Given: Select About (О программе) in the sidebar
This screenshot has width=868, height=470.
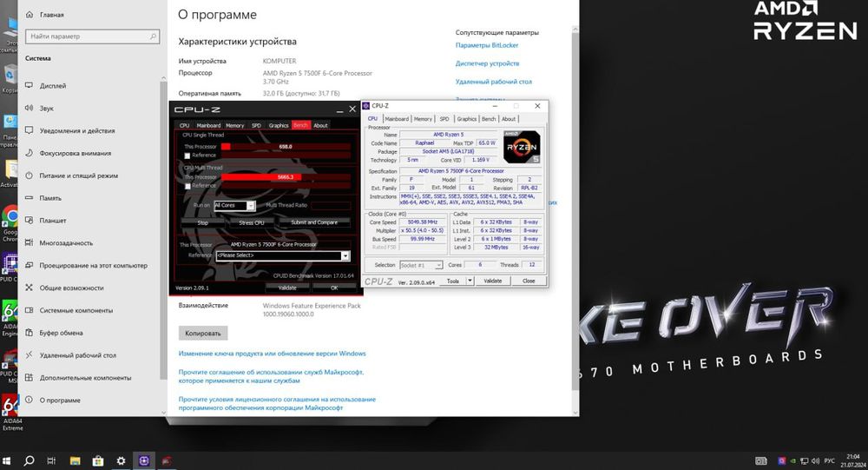Looking at the screenshot, I should pyautogui.click(x=60, y=400).
